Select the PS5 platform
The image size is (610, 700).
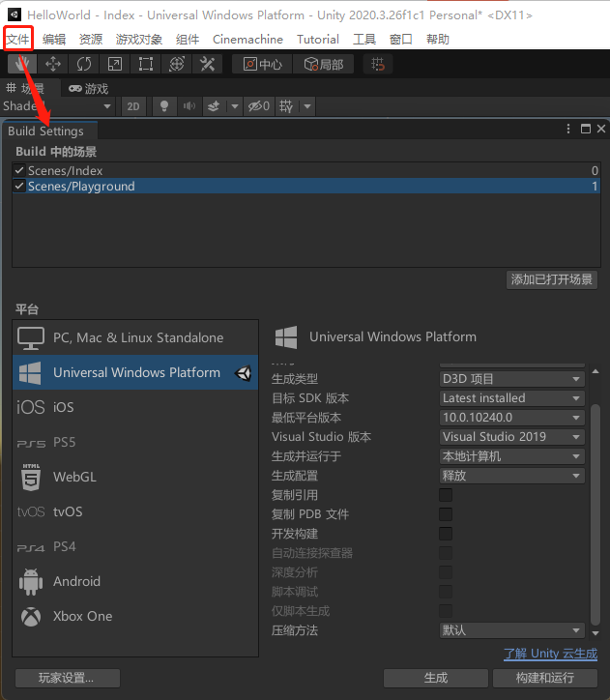(135, 442)
